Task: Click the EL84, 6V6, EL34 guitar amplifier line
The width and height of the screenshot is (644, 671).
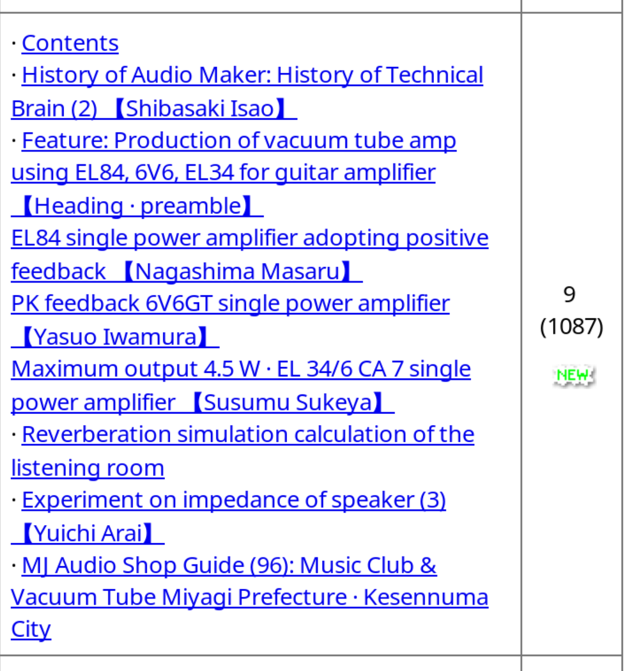Action: [x=223, y=173]
